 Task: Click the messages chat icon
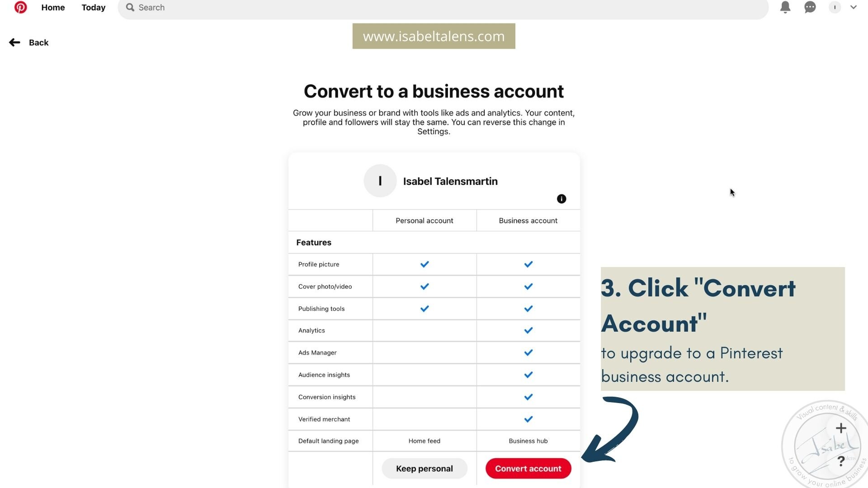coord(810,8)
